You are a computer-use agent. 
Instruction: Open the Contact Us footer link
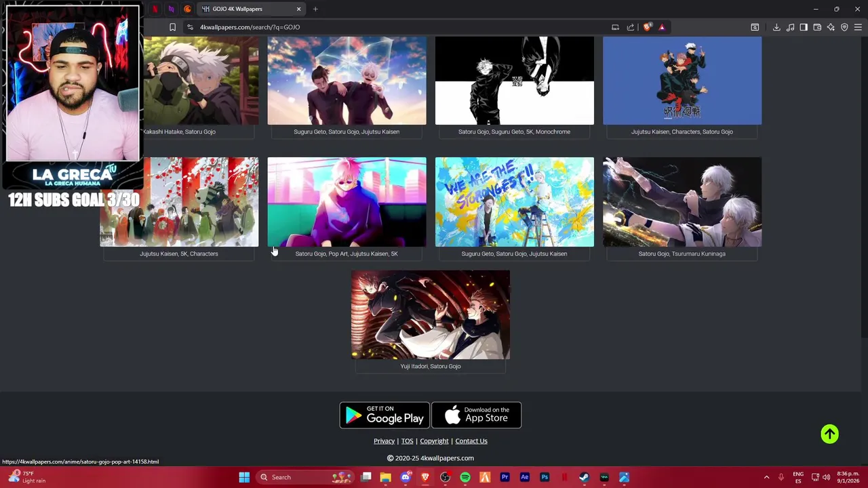tap(471, 441)
